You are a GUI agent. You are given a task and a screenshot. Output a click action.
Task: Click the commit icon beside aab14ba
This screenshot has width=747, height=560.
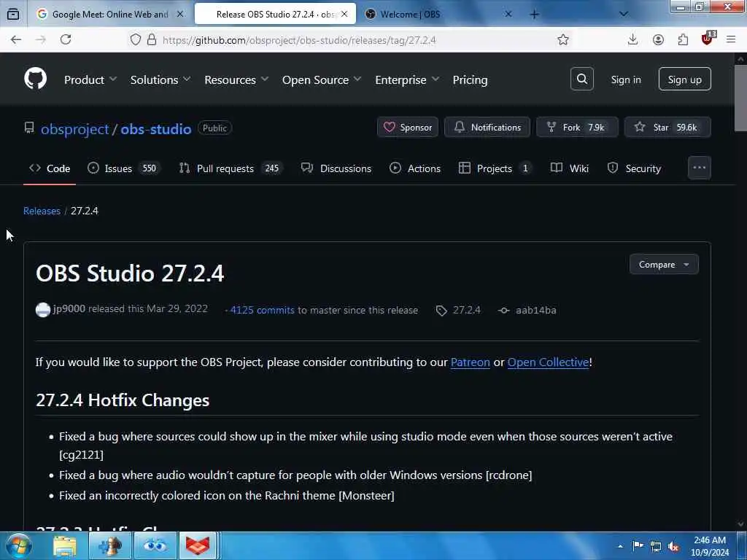coord(503,311)
